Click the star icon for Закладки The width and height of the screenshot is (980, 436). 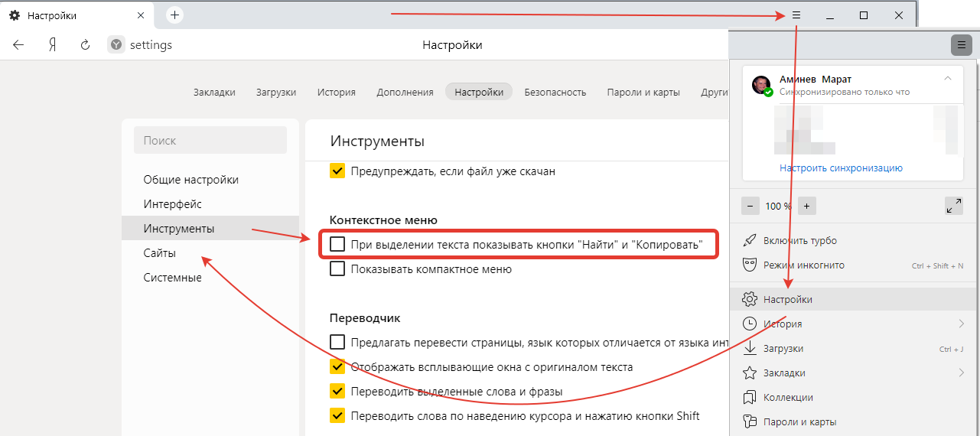point(750,373)
